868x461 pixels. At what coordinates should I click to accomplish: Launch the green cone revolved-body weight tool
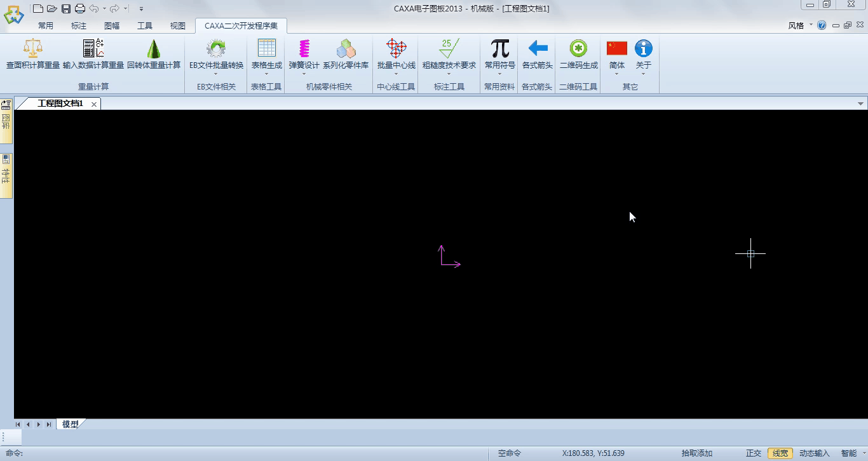coord(153,50)
